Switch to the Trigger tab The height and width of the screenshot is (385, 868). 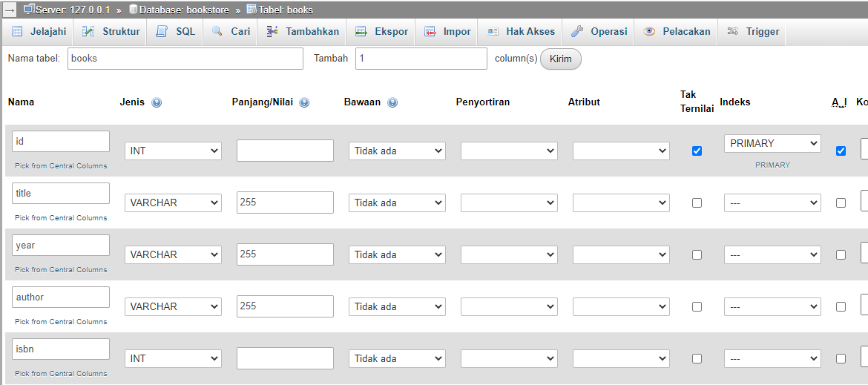754,32
